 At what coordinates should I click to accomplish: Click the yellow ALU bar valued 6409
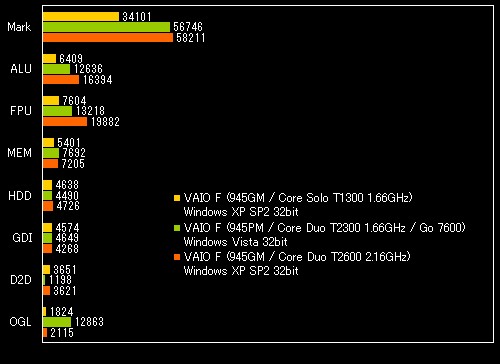coord(50,59)
